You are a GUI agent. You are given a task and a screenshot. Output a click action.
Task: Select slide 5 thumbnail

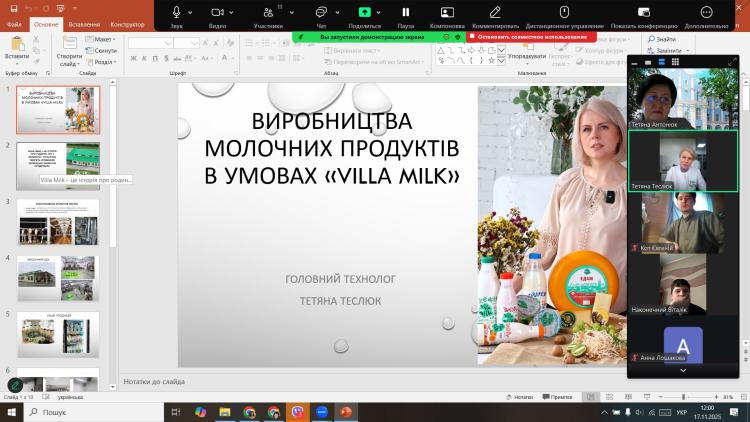coord(58,335)
